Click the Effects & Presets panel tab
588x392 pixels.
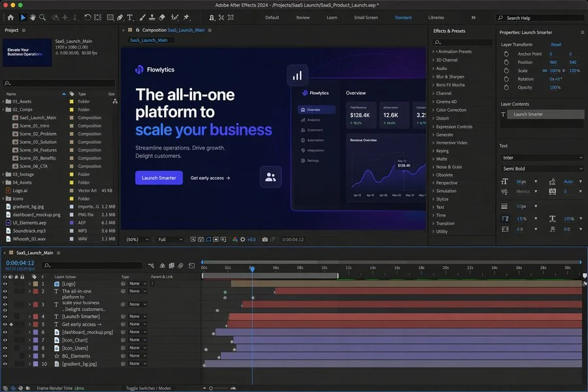[x=448, y=30]
